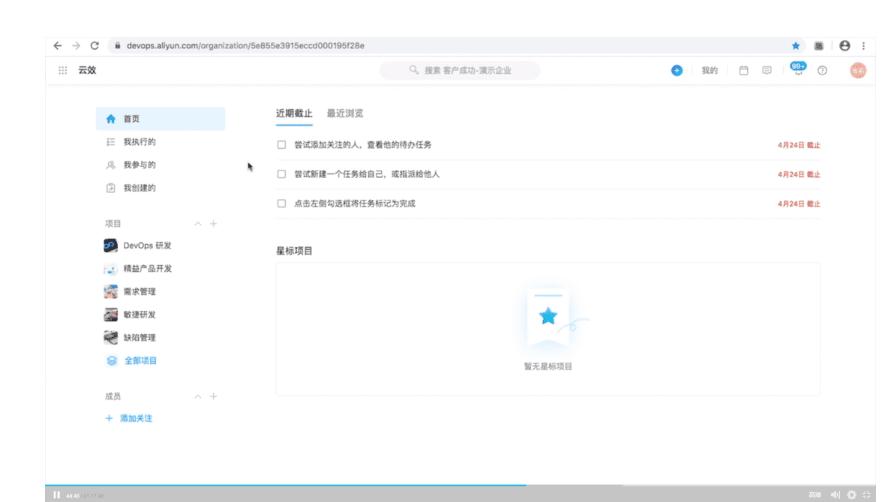Open the video settings gear icon
This screenshot has width=885, height=502.
point(852,495)
